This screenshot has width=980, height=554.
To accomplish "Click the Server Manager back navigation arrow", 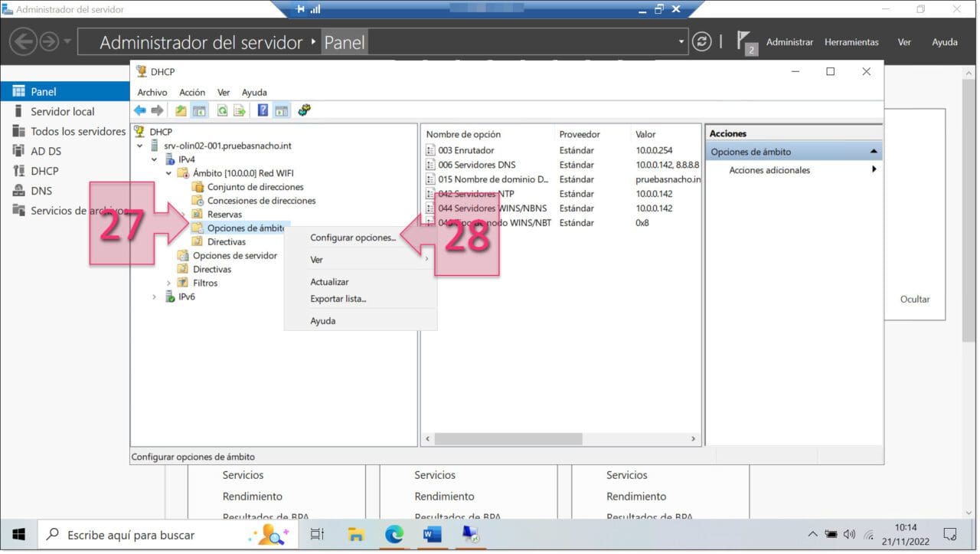I will 24,41.
